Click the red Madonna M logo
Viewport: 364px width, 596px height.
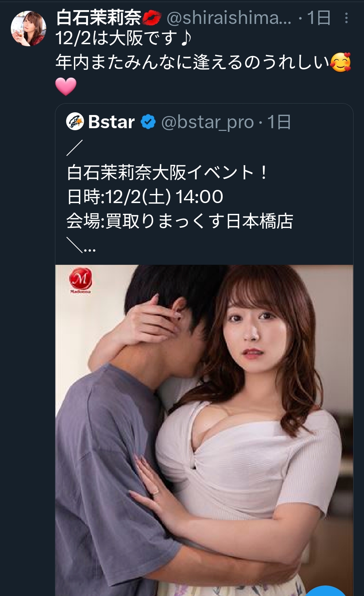coord(80,280)
